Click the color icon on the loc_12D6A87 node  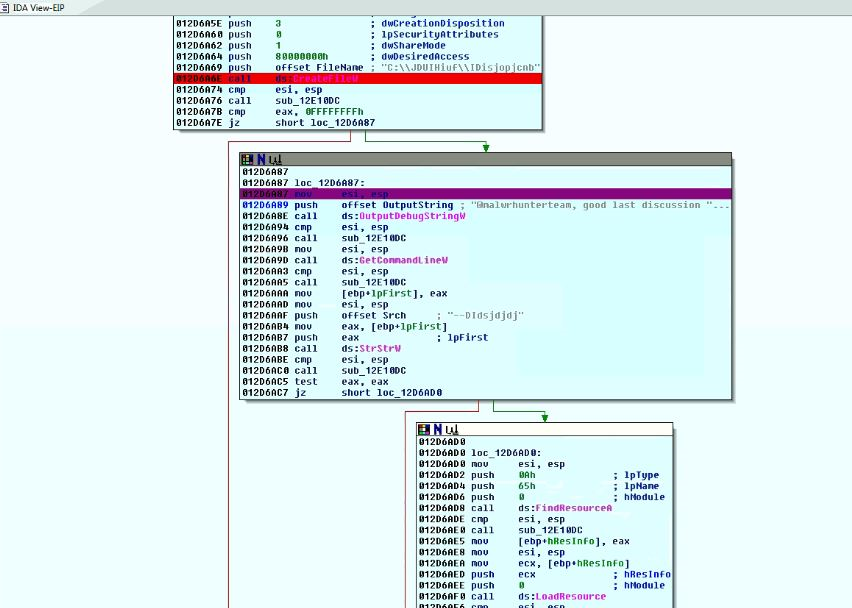tap(247, 159)
